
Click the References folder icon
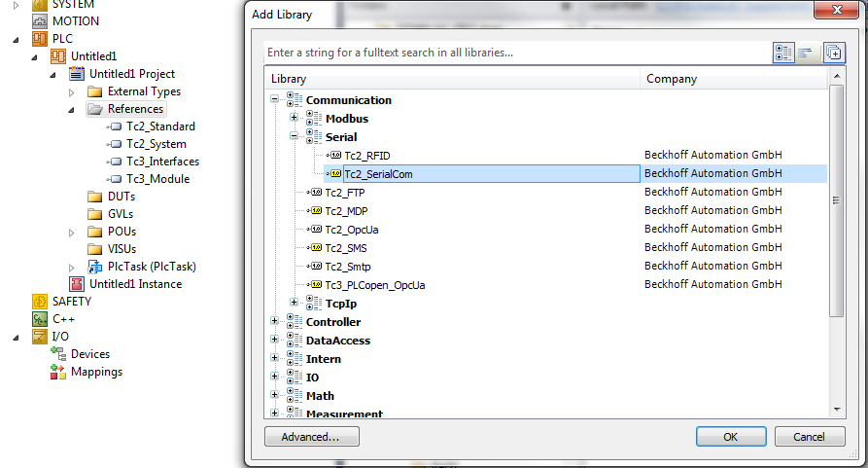95,109
